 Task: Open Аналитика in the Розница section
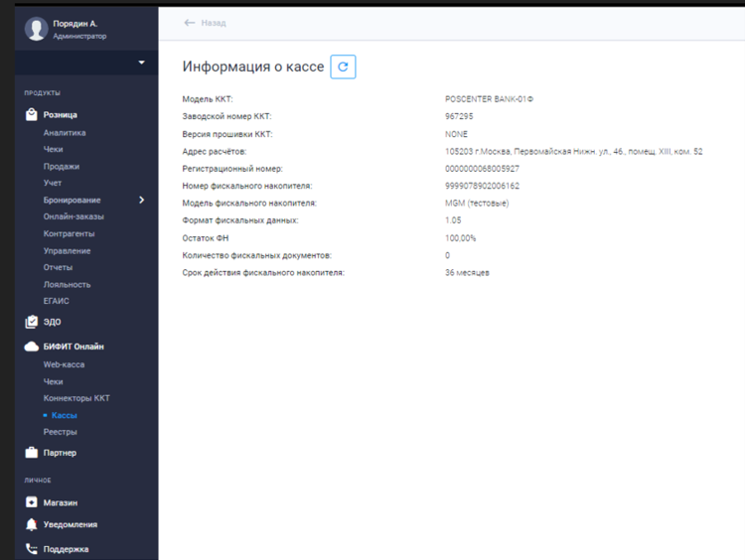(65, 132)
